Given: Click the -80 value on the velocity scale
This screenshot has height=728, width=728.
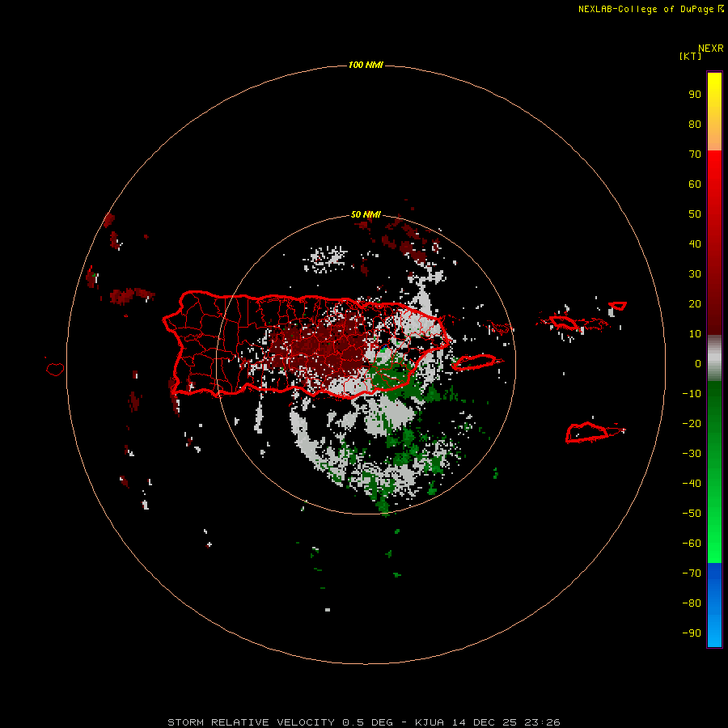Looking at the screenshot, I should tap(692, 603).
